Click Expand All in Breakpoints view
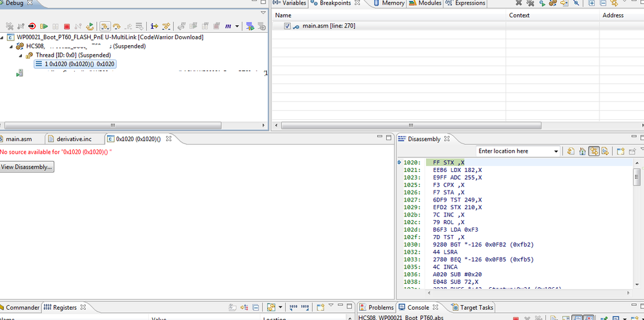 pos(591,3)
